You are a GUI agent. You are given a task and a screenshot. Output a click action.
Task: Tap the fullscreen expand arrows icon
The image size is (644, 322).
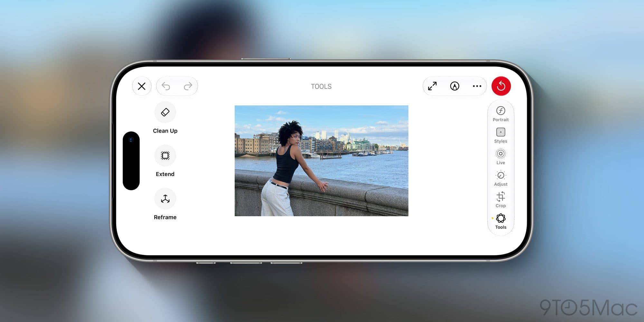[x=432, y=86]
